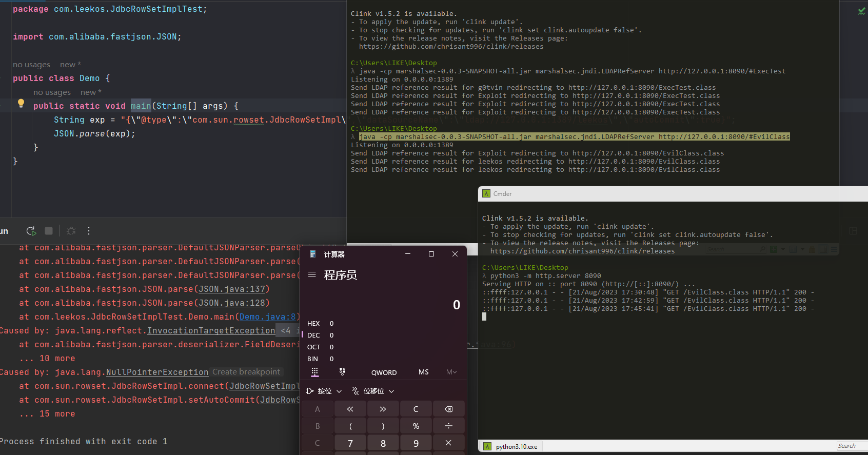Open the JSON.java:128 stack trace link
868x455 pixels.
coord(232,303)
